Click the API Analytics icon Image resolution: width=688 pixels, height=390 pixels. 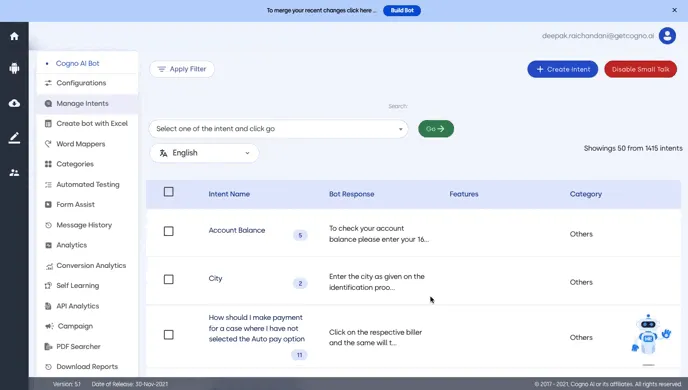tap(48, 306)
